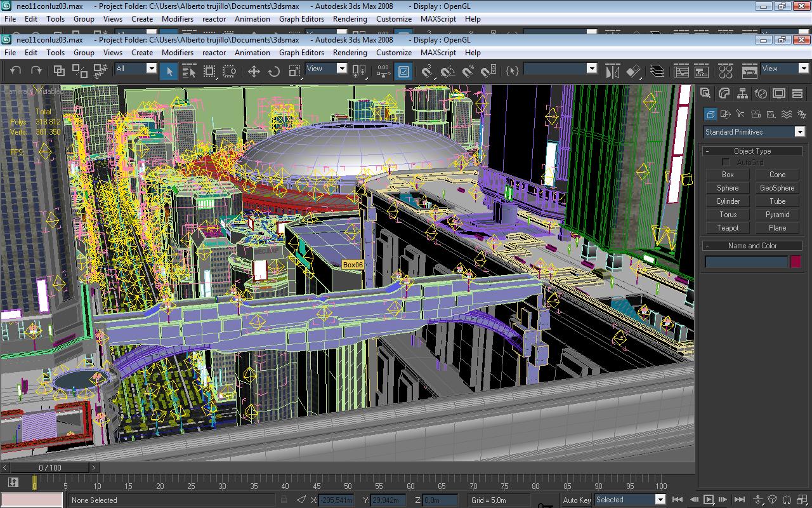Switch to the Modify command panel tab

point(724,94)
